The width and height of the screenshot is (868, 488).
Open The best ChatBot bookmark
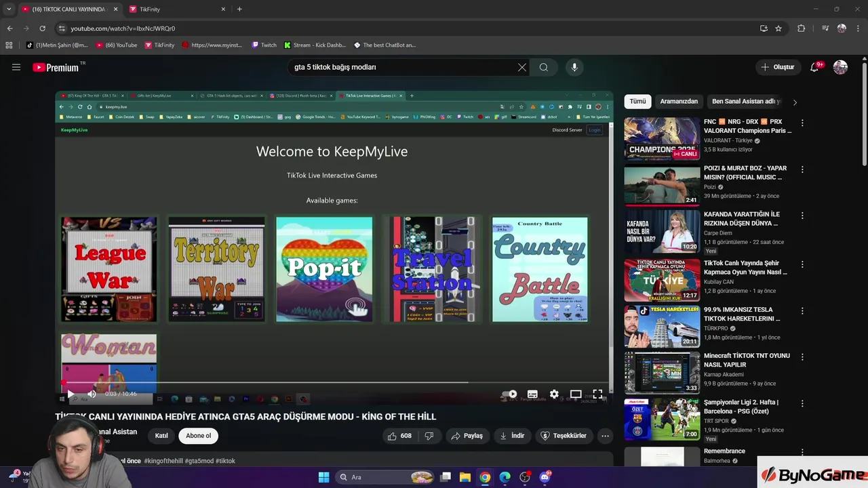(384, 45)
